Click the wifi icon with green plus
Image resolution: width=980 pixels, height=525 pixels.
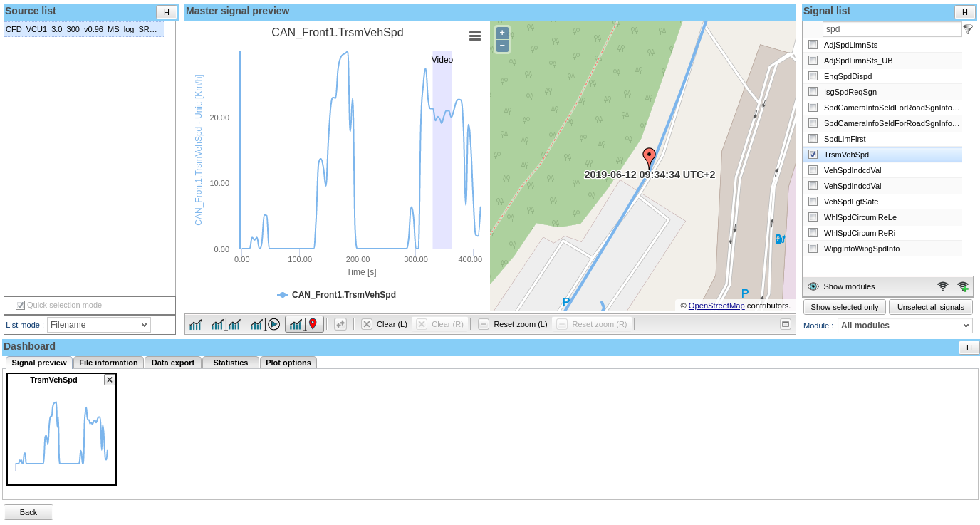(963, 286)
